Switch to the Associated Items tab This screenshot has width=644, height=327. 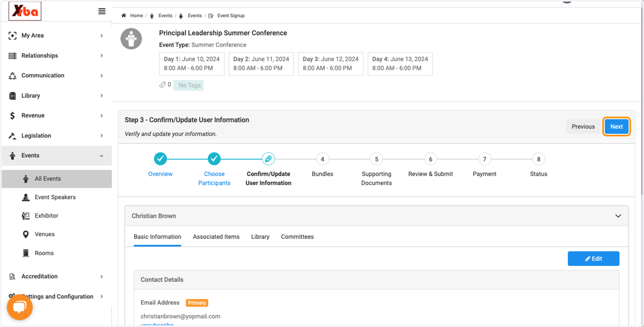216,237
